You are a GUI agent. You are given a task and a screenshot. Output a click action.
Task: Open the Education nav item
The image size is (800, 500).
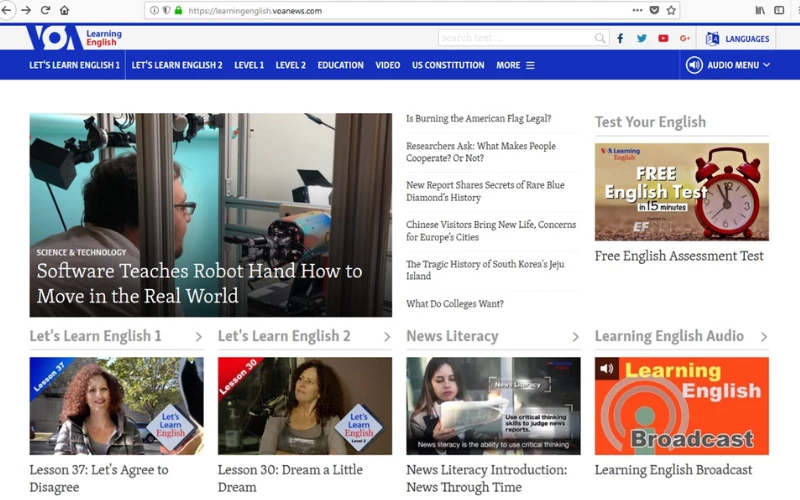[340, 65]
